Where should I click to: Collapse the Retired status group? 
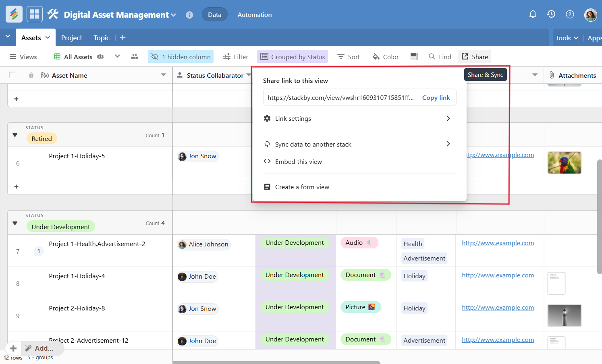pyautogui.click(x=15, y=135)
